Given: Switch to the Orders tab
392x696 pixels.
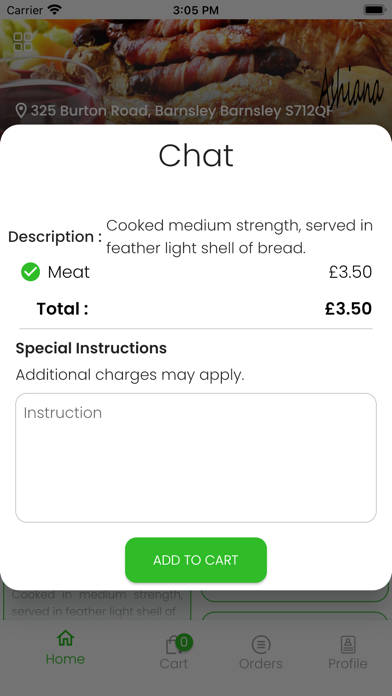Looking at the screenshot, I should coord(261,652).
